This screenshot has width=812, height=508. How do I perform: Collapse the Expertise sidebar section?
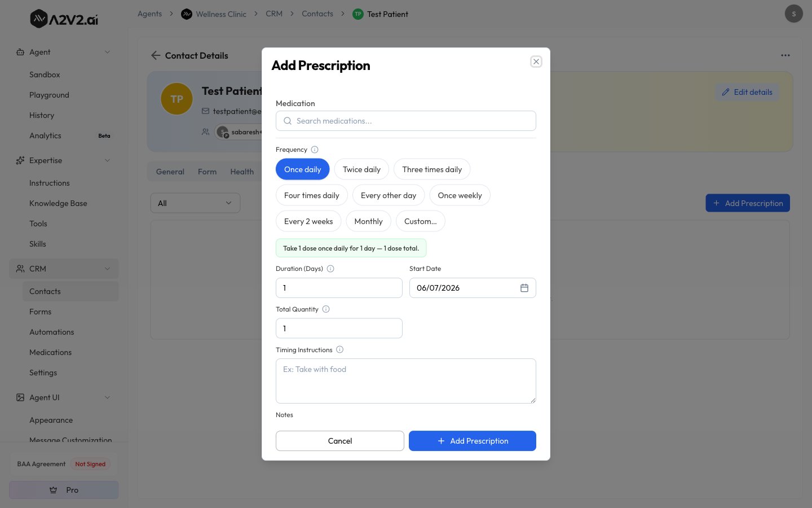[x=108, y=160]
